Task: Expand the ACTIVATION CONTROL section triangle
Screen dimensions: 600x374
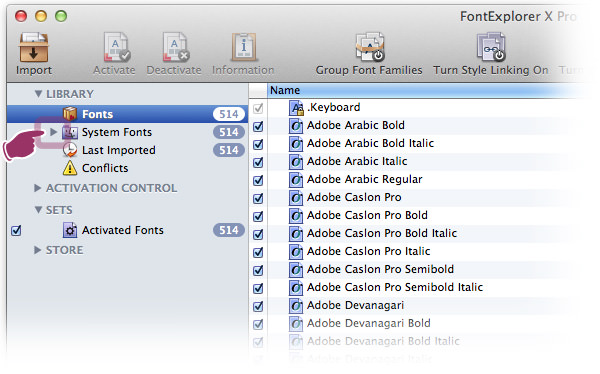Action: (x=37, y=188)
